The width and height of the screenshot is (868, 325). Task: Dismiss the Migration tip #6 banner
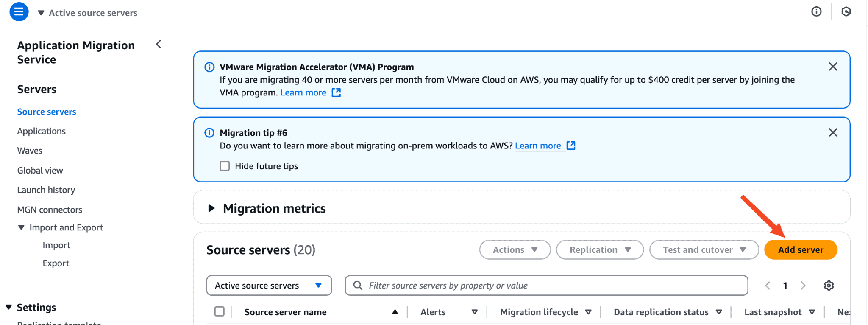[x=833, y=132]
